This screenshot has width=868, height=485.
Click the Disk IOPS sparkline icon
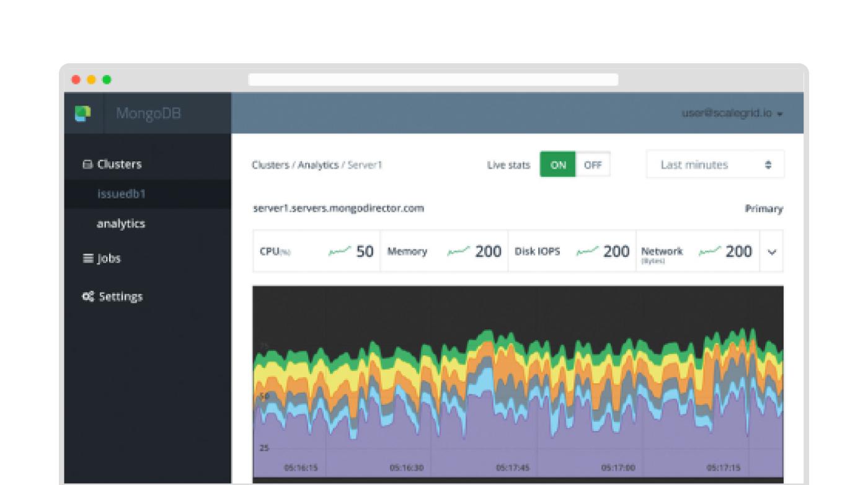coord(587,251)
